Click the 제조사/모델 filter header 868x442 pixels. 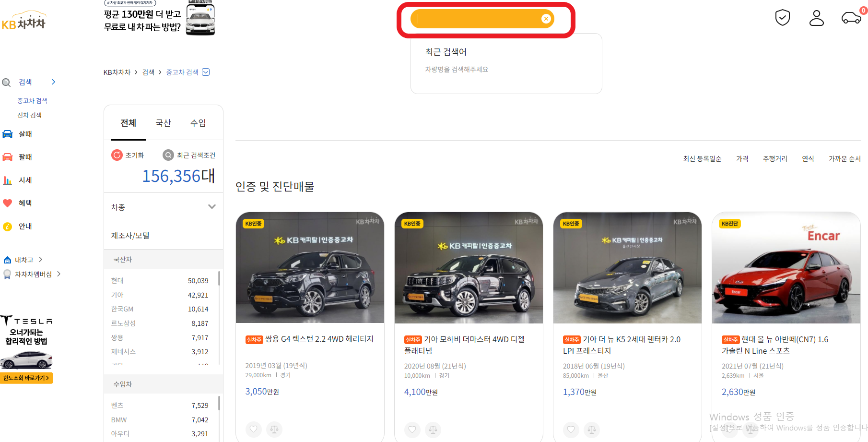[164, 235]
